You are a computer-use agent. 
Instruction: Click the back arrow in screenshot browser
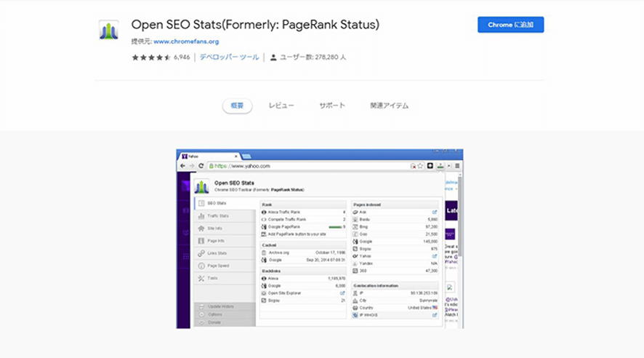(x=182, y=166)
